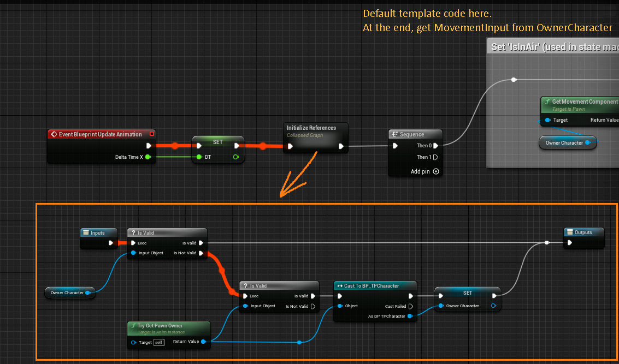The image size is (619, 364).
Task: Select the reroute node on the blue Return Value wire
Action: tap(299, 342)
